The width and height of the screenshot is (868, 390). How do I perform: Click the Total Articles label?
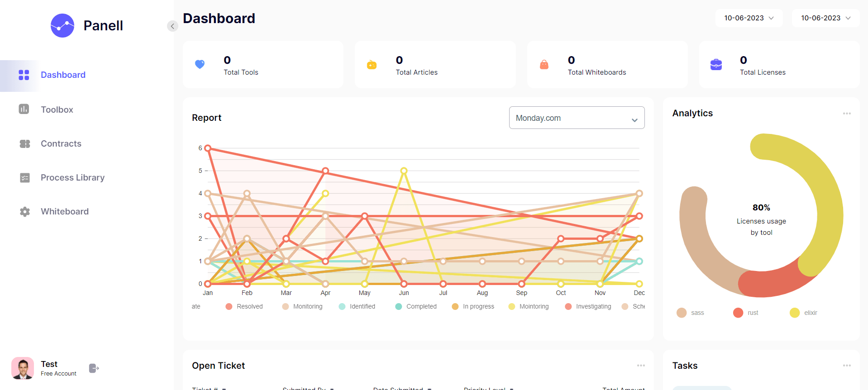416,72
